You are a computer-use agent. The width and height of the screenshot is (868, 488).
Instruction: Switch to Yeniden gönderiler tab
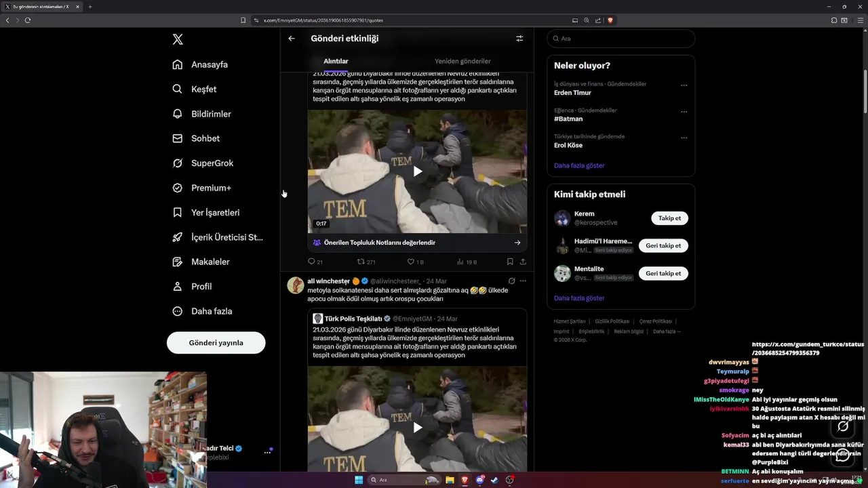pyautogui.click(x=462, y=61)
